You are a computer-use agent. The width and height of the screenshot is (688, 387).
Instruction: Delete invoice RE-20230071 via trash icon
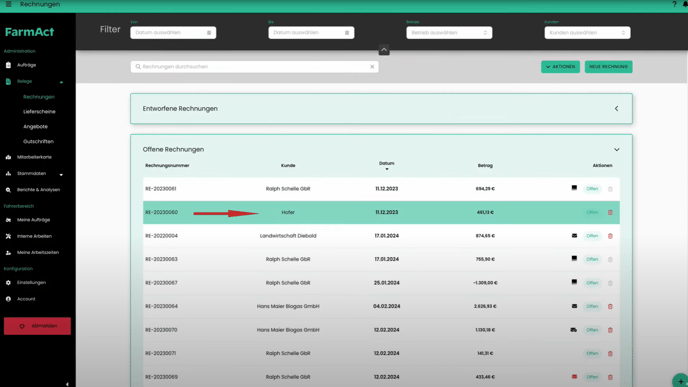(610, 353)
